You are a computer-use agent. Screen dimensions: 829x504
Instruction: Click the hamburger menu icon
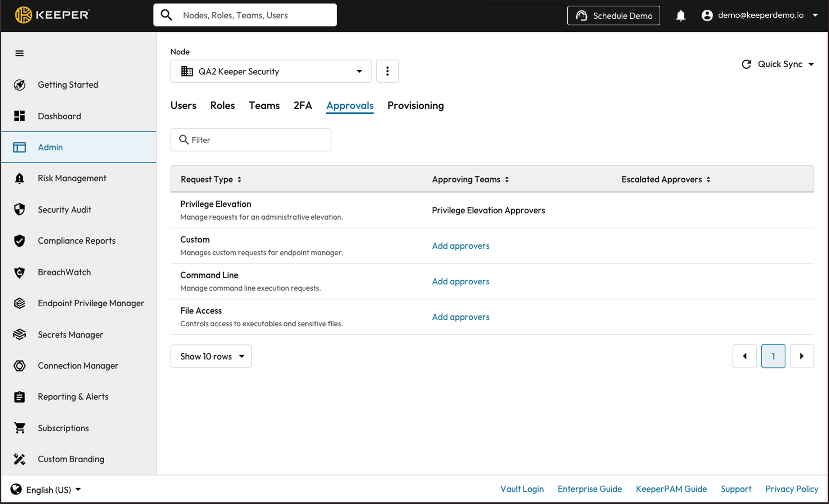coord(19,53)
